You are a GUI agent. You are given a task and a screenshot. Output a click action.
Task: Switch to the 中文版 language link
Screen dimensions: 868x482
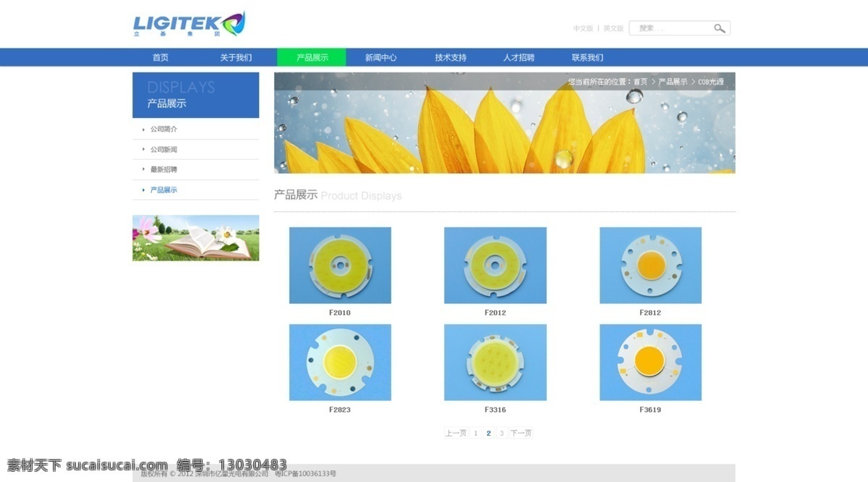pos(583,28)
